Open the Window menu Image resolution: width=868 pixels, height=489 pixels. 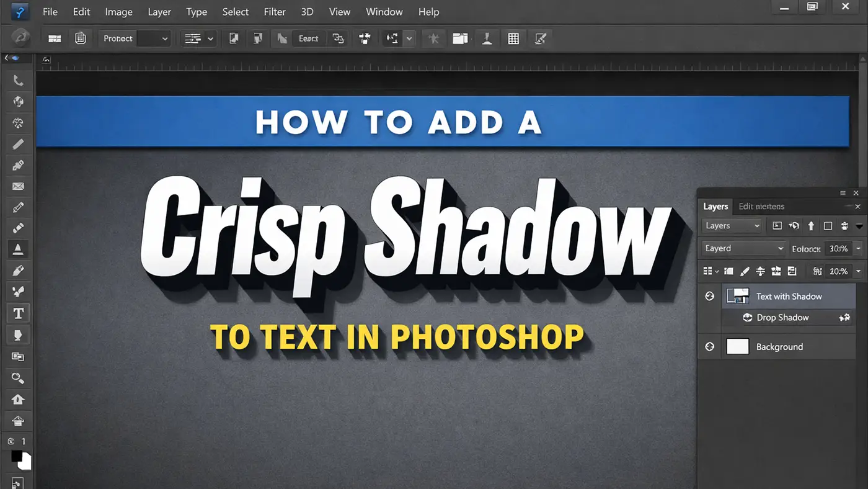tap(384, 12)
